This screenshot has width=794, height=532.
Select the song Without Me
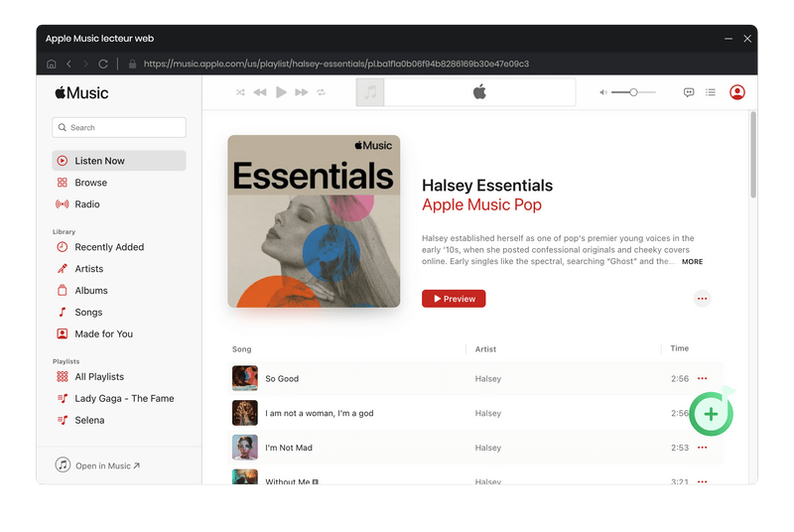[x=288, y=481]
